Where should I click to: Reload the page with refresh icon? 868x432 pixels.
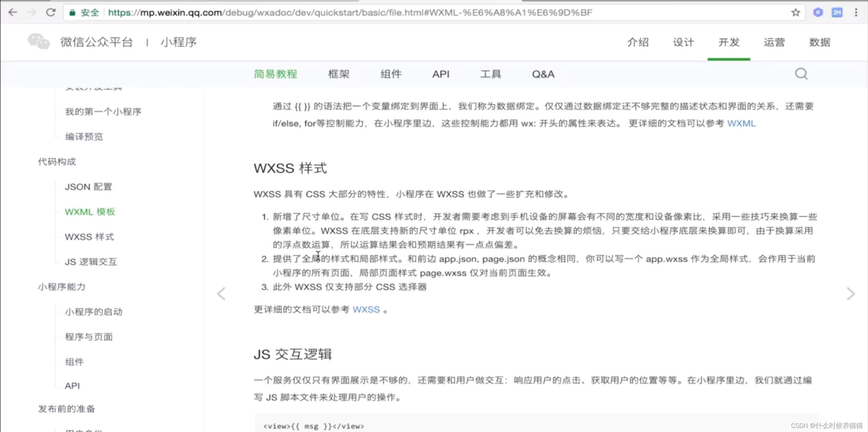(51, 13)
